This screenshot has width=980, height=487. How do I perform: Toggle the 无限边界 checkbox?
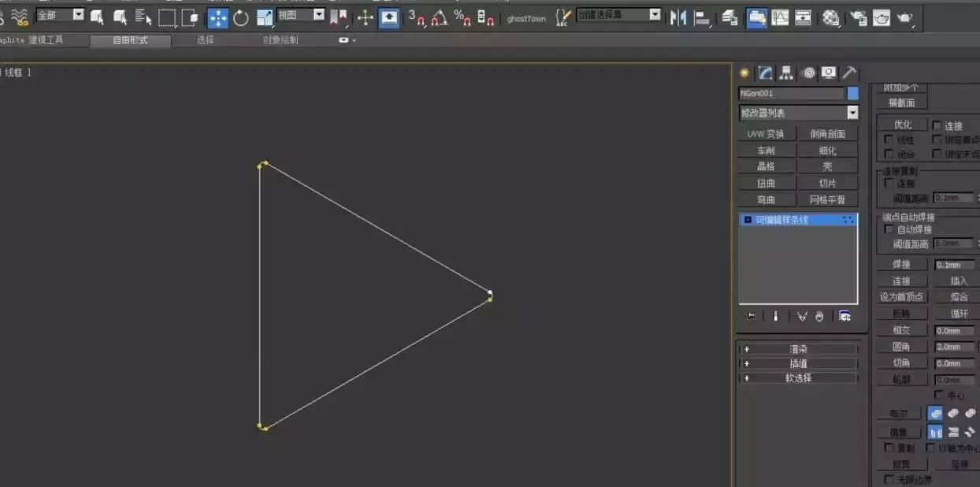(889, 480)
